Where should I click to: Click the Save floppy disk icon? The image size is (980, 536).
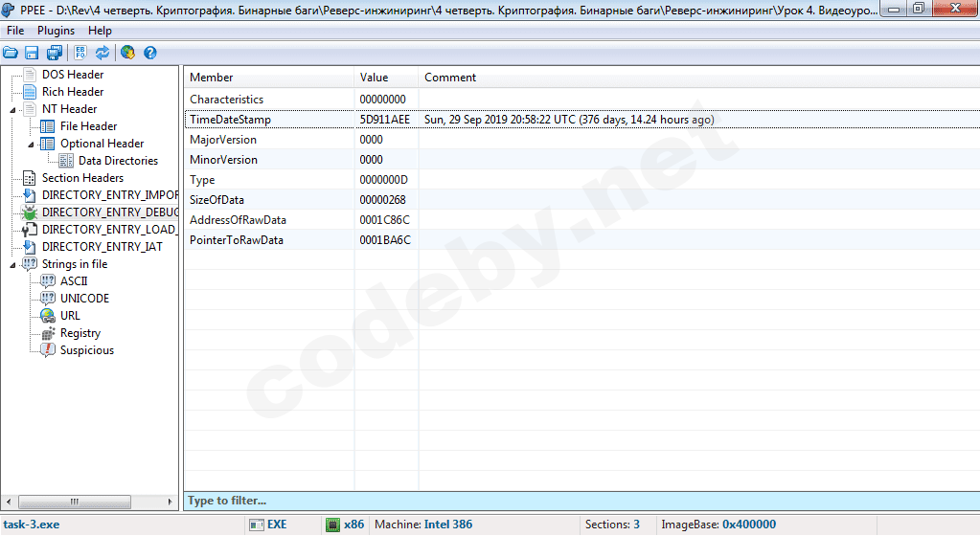click(x=32, y=53)
